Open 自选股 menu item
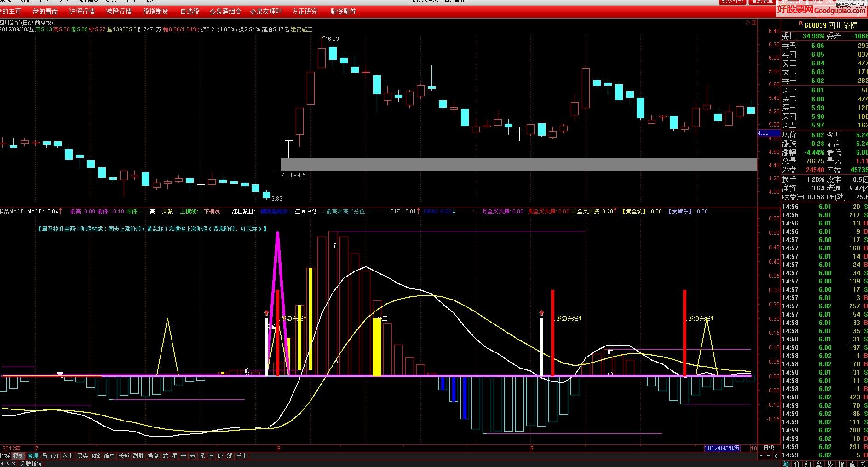Screen dimensions: 868x467 click(x=190, y=11)
